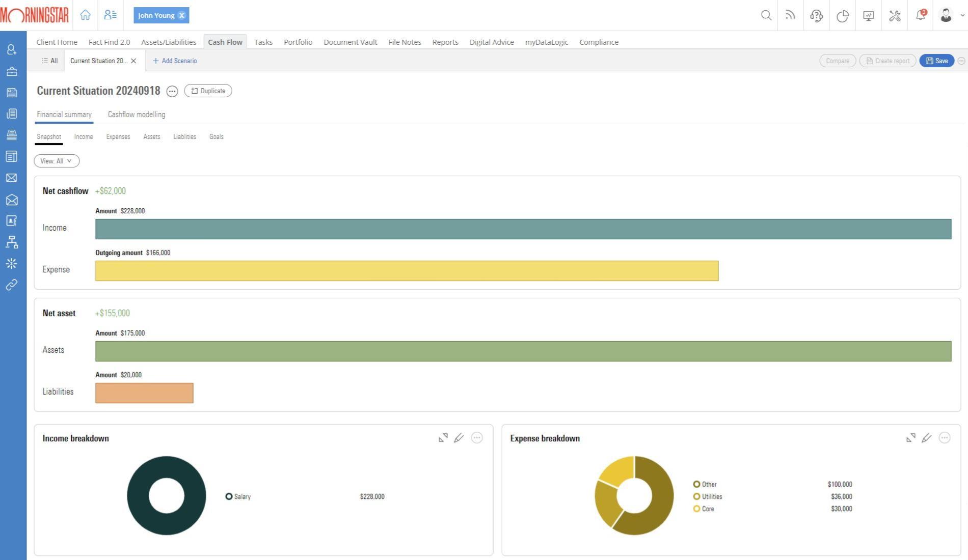Click the briefcase icon in left sidebar

12,71
